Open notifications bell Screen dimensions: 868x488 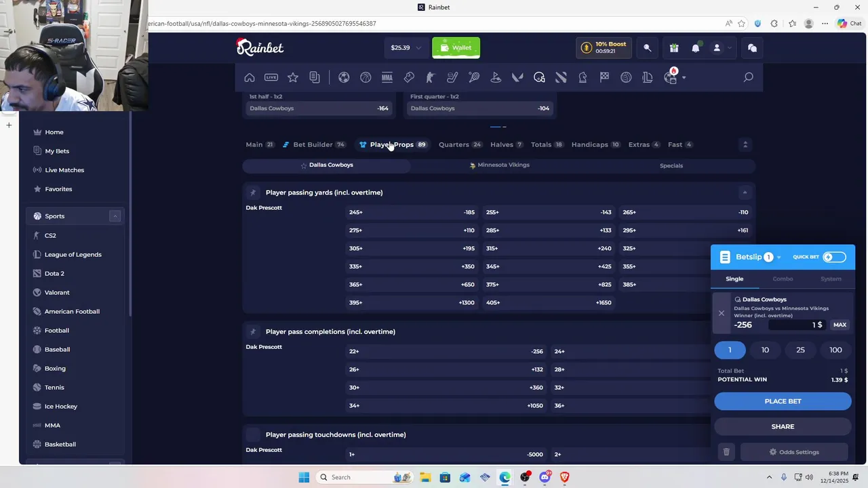tap(696, 47)
